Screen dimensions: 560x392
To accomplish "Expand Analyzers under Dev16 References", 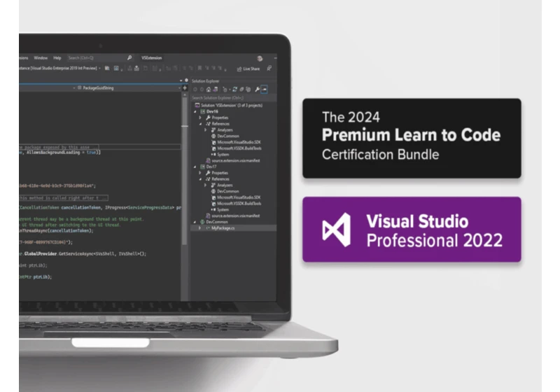I will coord(205,130).
